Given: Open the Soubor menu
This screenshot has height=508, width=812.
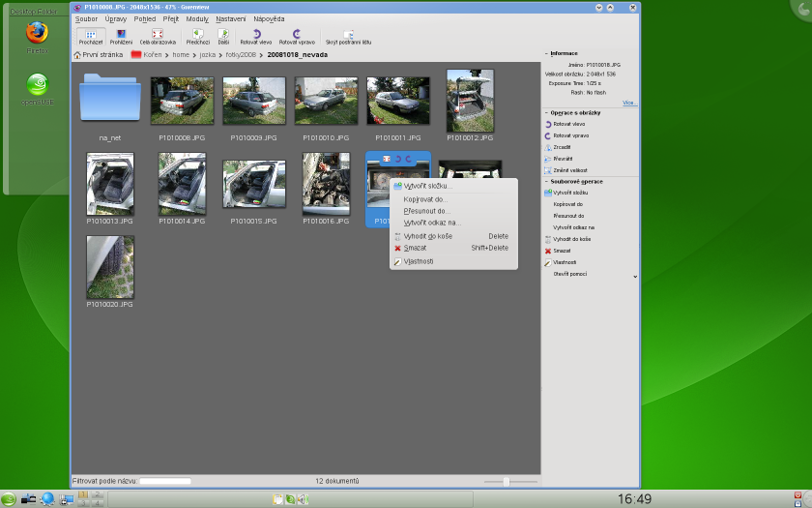Looking at the screenshot, I should (x=86, y=18).
